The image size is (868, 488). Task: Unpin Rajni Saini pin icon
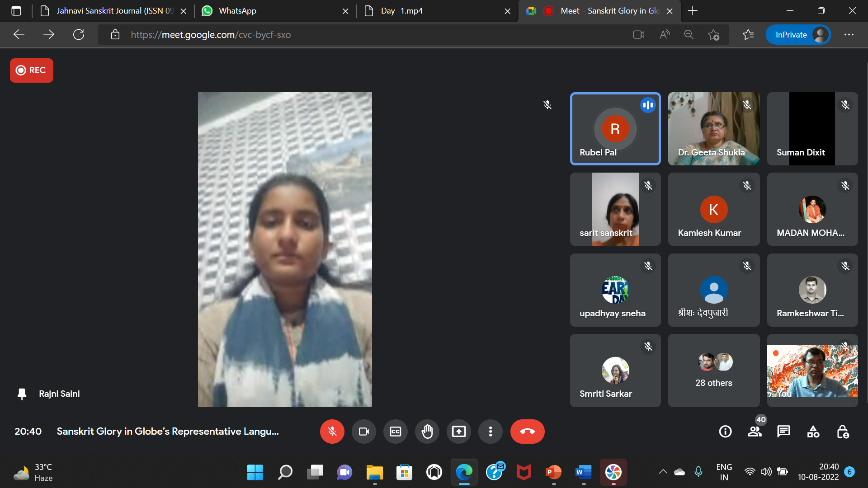point(22,394)
